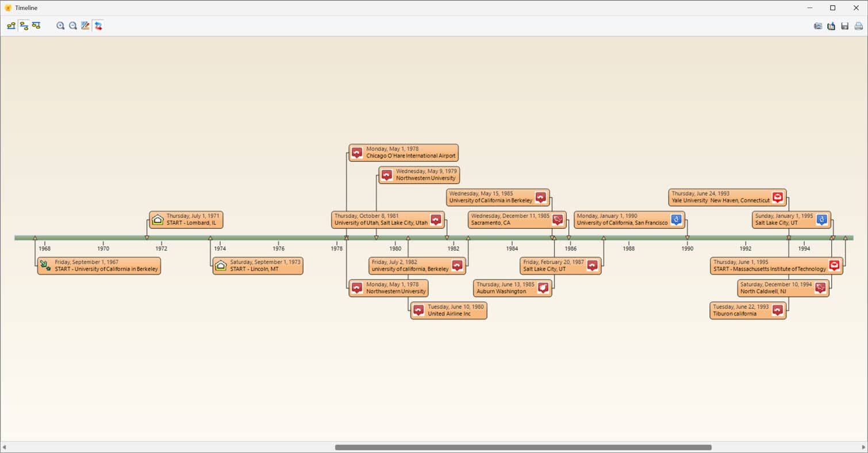Click the date text Thursday, June 13, 1985
Image resolution: width=868 pixels, height=453 pixels.
[505, 285]
